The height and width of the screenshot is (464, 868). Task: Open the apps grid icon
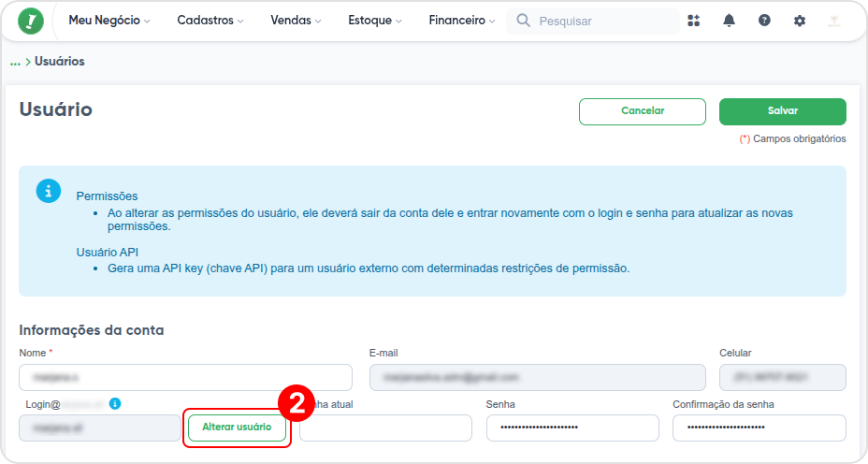pyautogui.click(x=694, y=21)
